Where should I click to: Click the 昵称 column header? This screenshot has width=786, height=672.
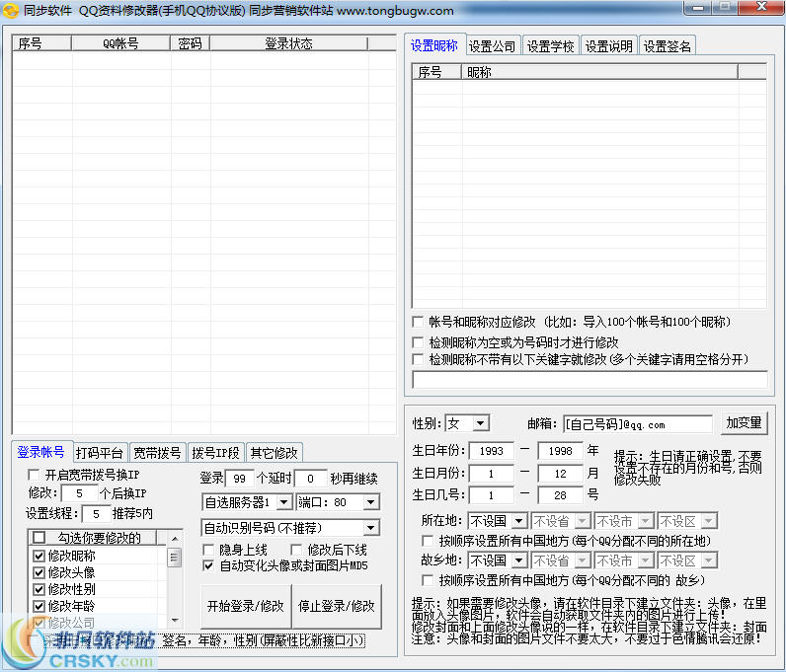coord(599,72)
